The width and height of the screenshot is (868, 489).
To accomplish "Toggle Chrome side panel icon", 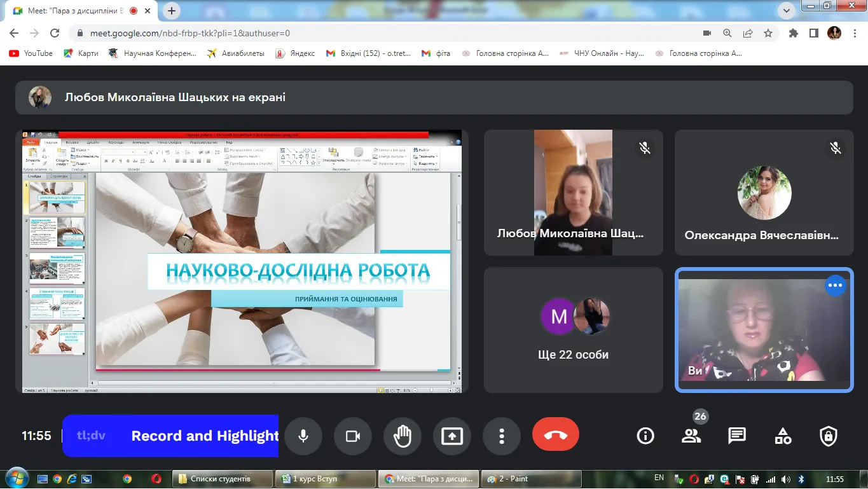I will pos(813,33).
